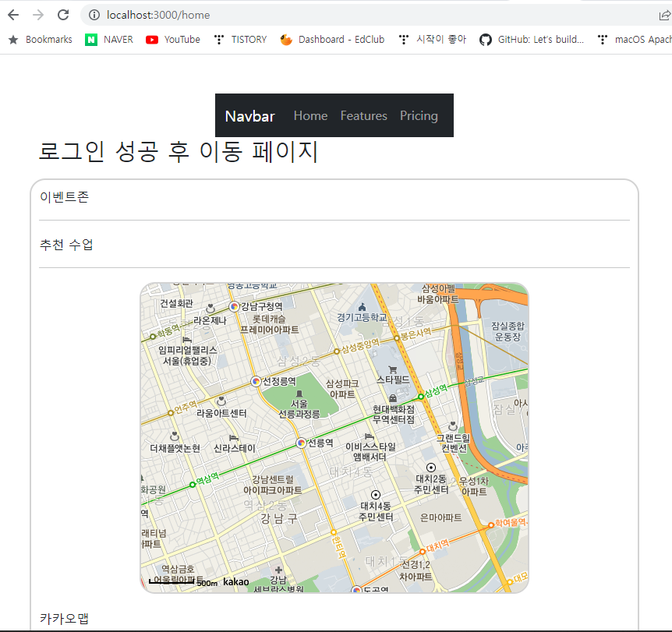Image resolution: width=672 pixels, height=632 pixels.
Task: Click 건설회관 label on map
Action: (x=176, y=303)
